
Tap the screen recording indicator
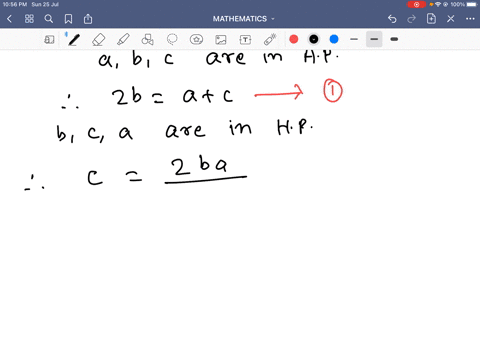pos(416,4)
